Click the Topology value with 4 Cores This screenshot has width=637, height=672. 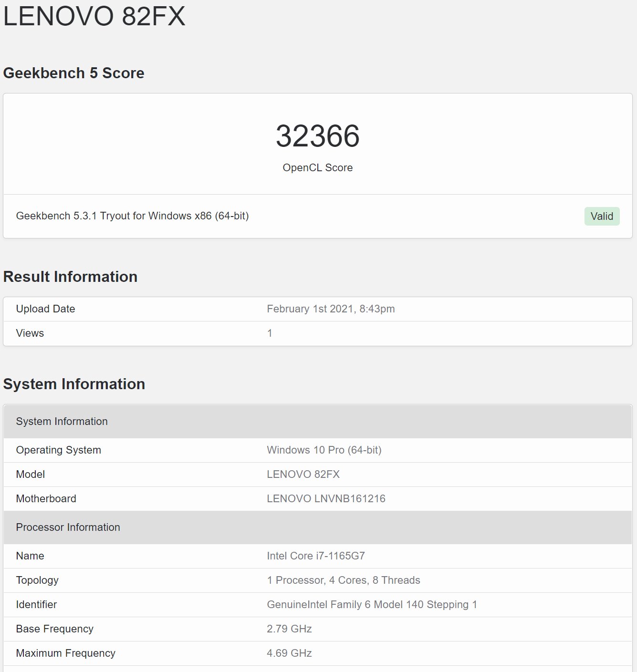point(343,580)
